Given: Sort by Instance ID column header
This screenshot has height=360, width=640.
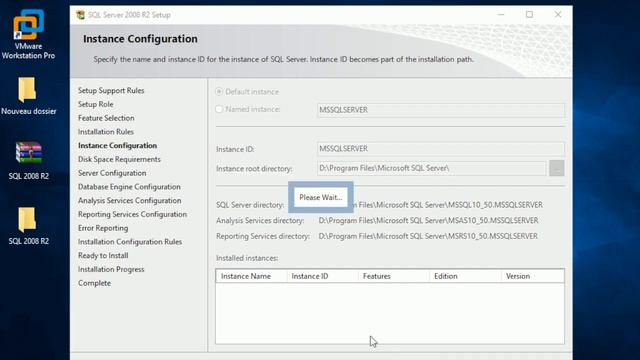Looking at the screenshot, I should click(322, 276).
